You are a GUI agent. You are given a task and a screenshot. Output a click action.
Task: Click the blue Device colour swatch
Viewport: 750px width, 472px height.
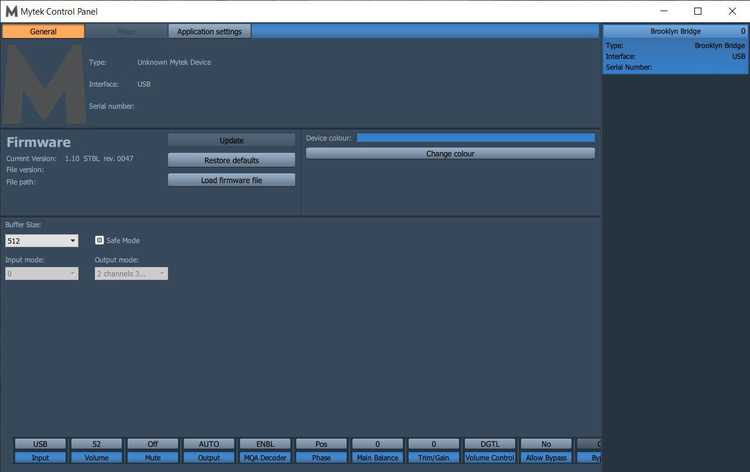pos(476,138)
